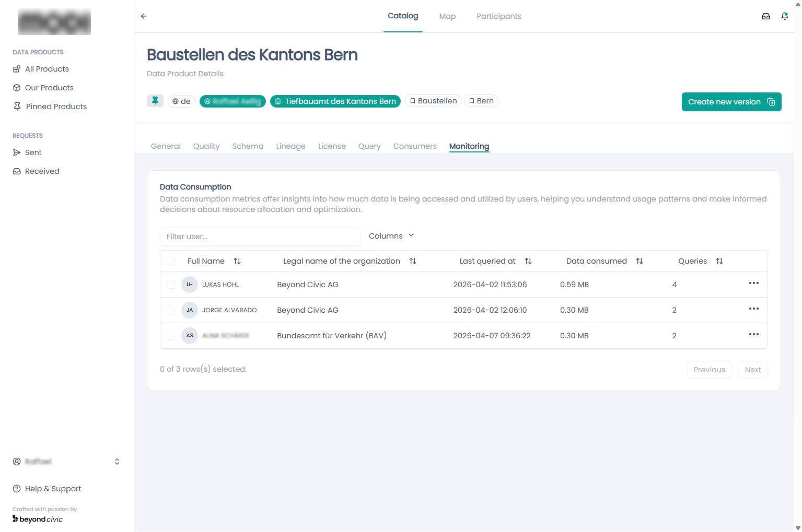Check the Bundesamt für Verkehr row checkbox
Image resolution: width=802 pixels, height=532 pixels.
[x=171, y=336]
